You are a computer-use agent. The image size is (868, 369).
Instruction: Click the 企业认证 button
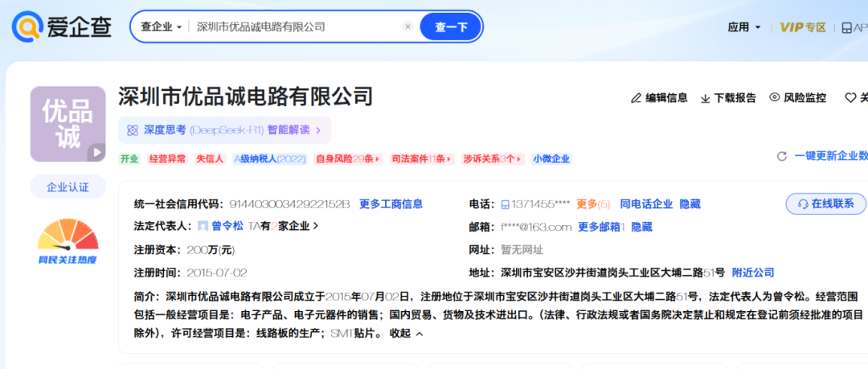click(68, 187)
